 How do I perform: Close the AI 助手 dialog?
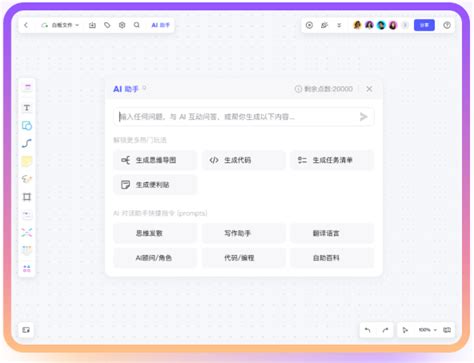[x=369, y=89]
